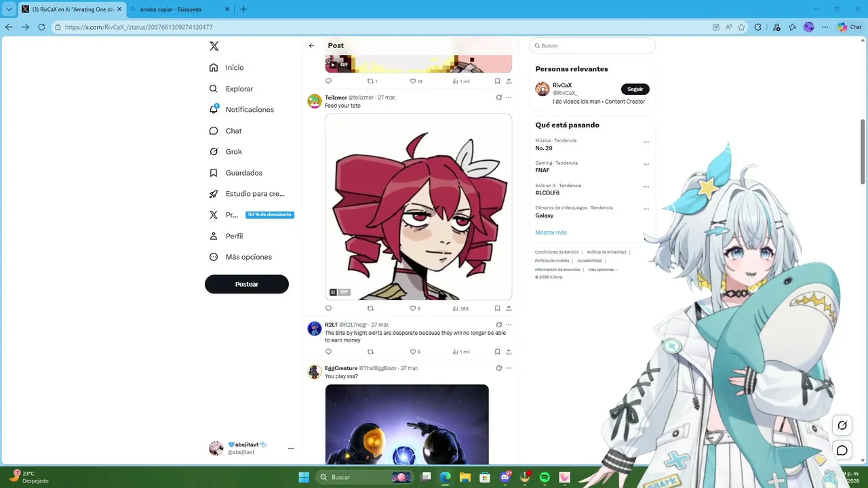The height and width of the screenshot is (488, 868).
Task: Click the taskbar Buscar search box
Action: pyautogui.click(x=366, y=477)
